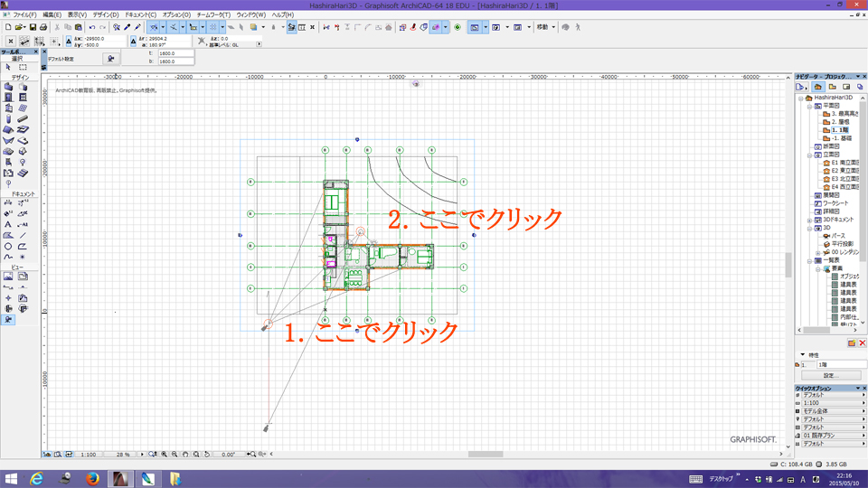This screenshot has width=868, height=488.
Task: Select 2. 屋根 story in navigator
Action: click(x=840, y=122)
